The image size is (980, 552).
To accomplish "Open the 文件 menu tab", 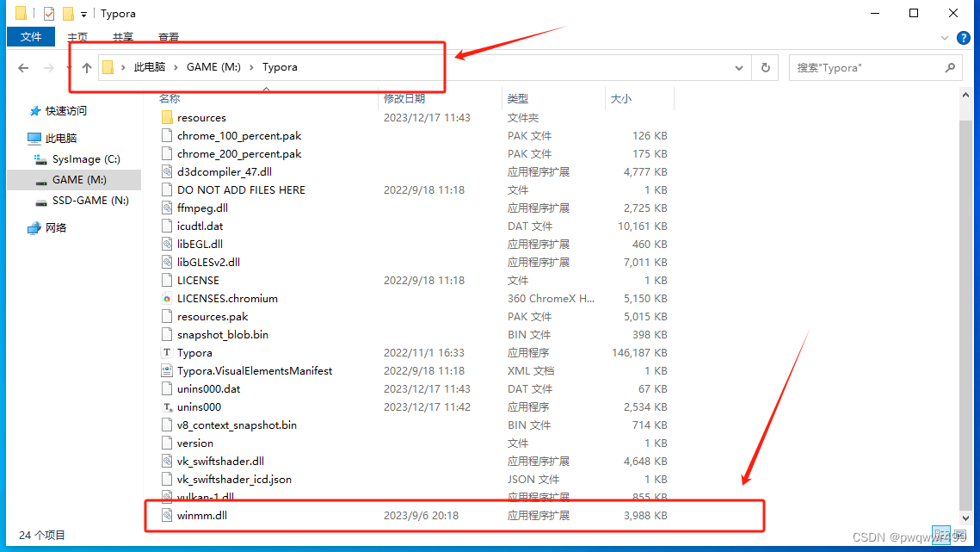I will 31,37.
